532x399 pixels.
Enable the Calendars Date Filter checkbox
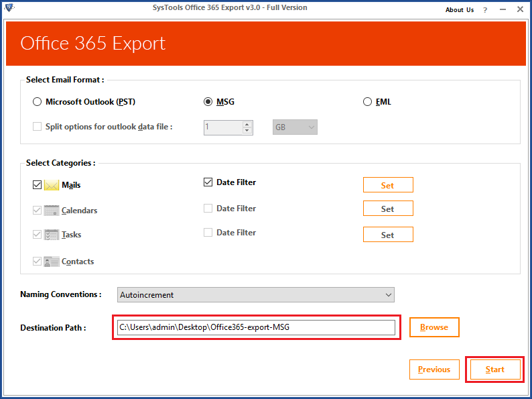coord(208,208)
